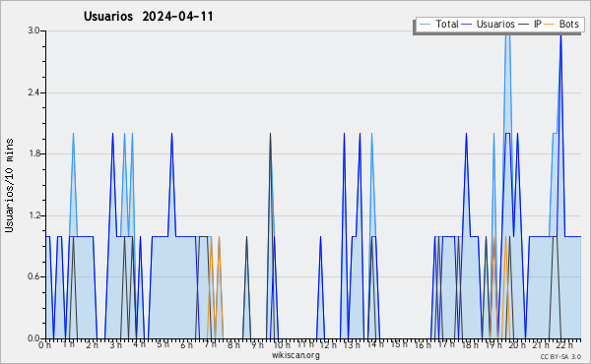Click the '3 h' x-axis label
The height and width of the screenshot is (364, 591).
tap(115, 344)
